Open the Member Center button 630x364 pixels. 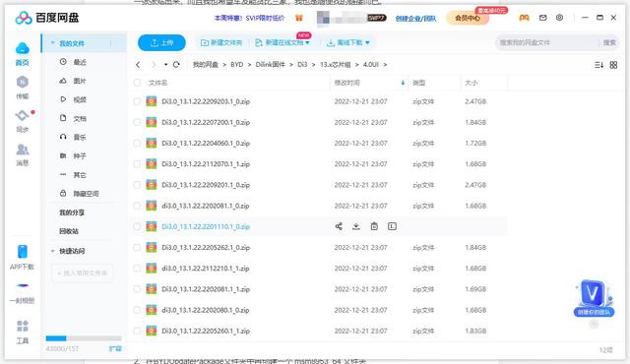tap(468, 18)
